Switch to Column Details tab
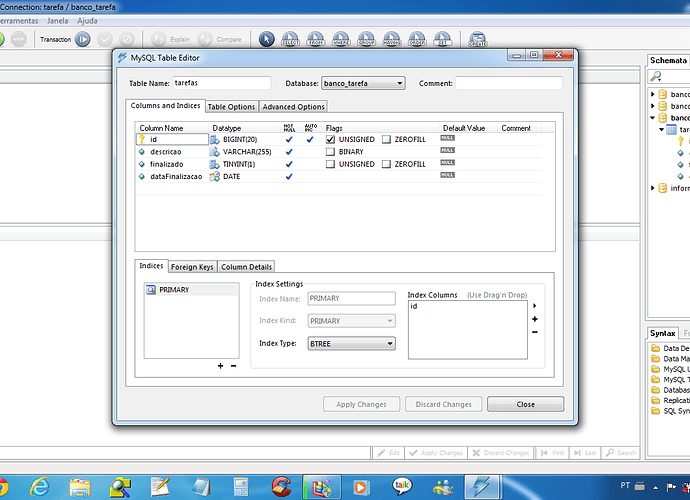This screenshot has width=690, height=500. point(246,267)
